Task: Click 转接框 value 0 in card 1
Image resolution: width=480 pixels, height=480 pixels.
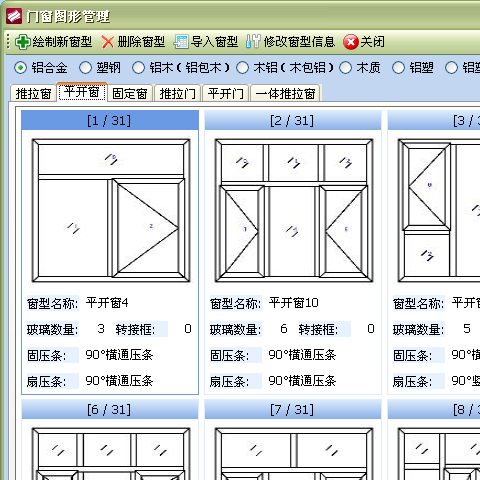Action: pyautogui.click(x=188, y=329)
